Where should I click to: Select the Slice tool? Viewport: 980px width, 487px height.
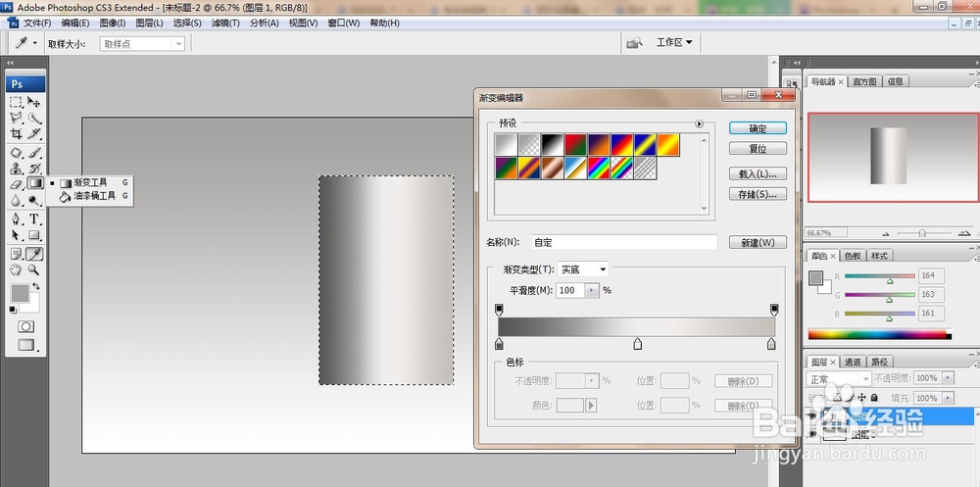[34, 133]
